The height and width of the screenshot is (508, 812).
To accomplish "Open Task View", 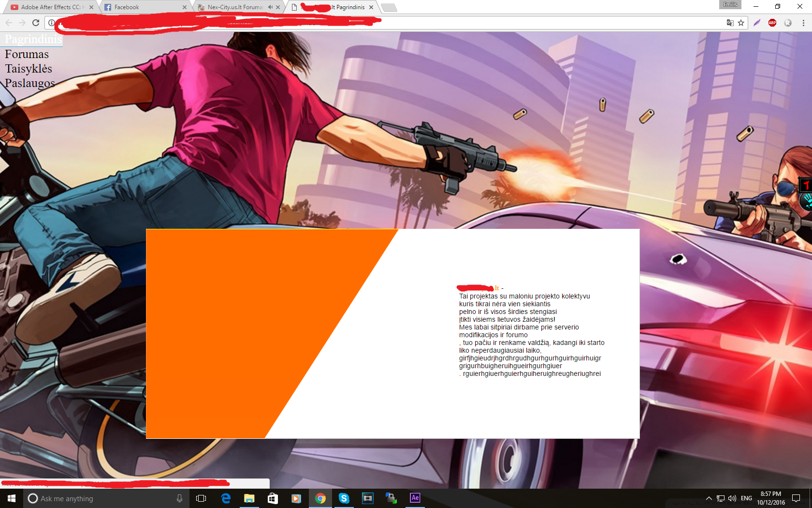I will 201,498.
